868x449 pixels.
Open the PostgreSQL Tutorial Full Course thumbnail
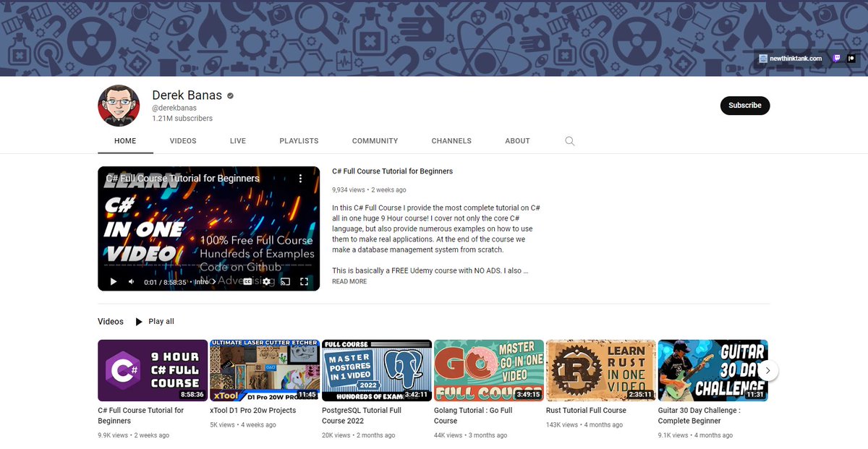click(376, 369)
